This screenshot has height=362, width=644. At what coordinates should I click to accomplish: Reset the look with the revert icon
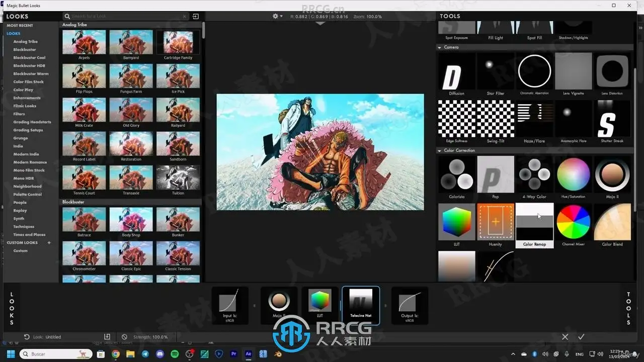[27, 337]
